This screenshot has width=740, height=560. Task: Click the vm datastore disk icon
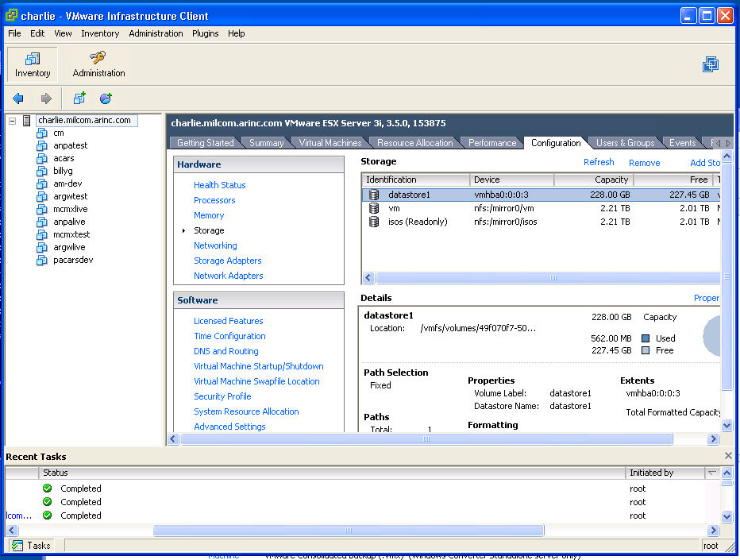(x=374, y=208)
